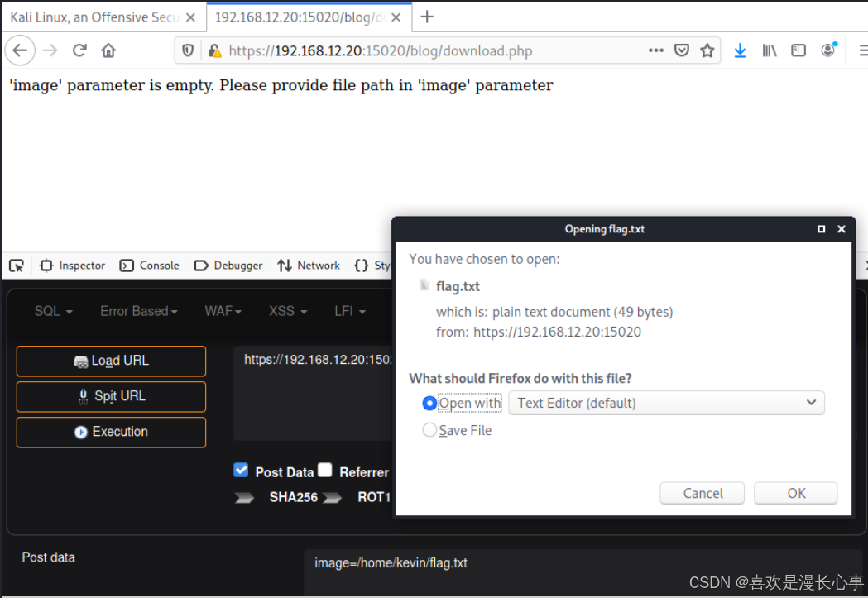Viewport: 868px width, 598px height.
Task: Click the HackBar URL text area
Action: tap(313, 394)
